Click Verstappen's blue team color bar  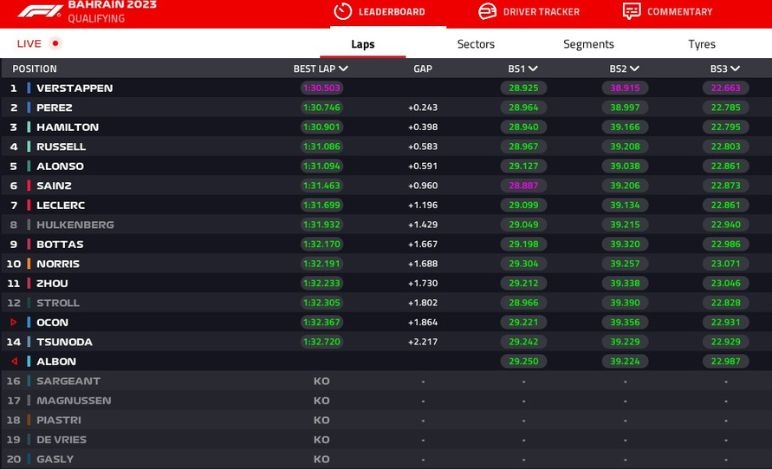29,88
